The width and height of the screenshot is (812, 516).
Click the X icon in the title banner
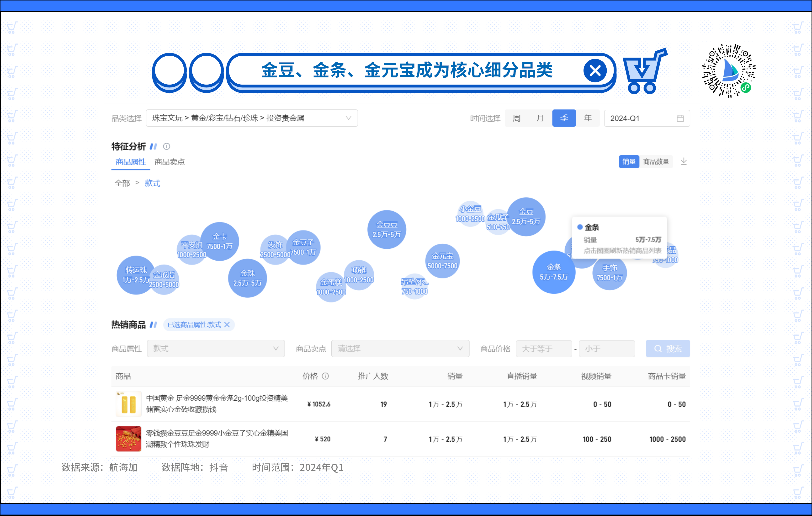click(595, 71)
